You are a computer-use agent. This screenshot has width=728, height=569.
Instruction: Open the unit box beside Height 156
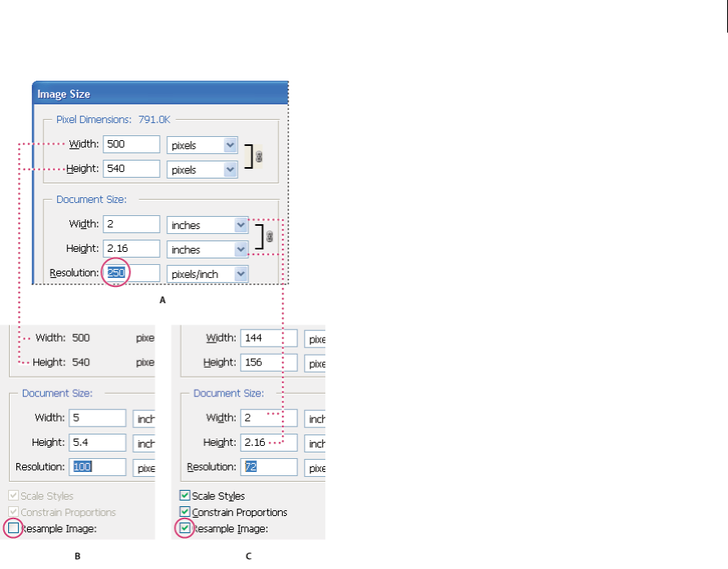coord(315,364)
